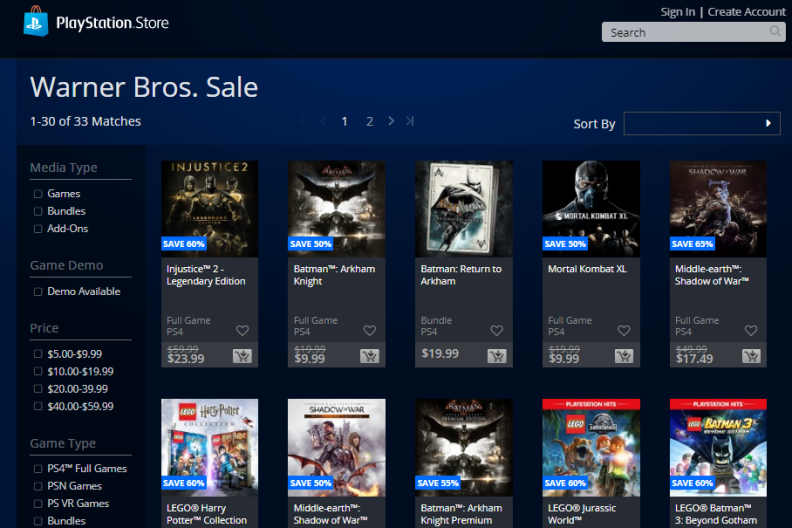Add Middle-earth: Shadow of War to cart

(751, 356)
